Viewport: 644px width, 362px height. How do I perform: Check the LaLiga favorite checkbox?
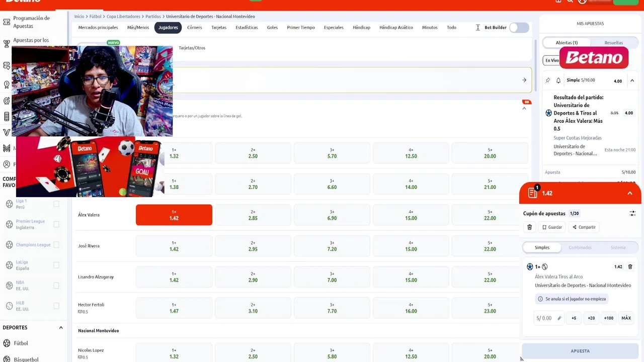56,265
